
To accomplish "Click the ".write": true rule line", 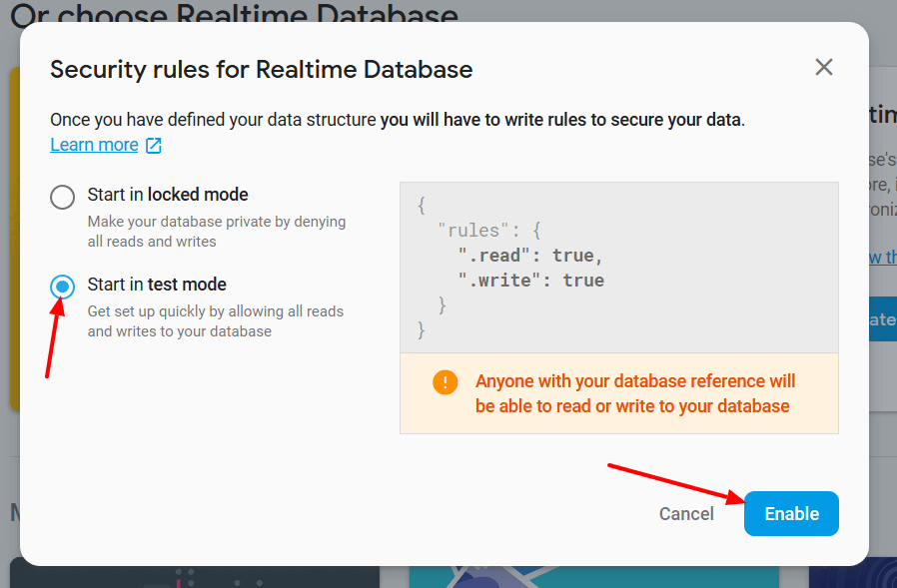I will click(x=530, y=281).
